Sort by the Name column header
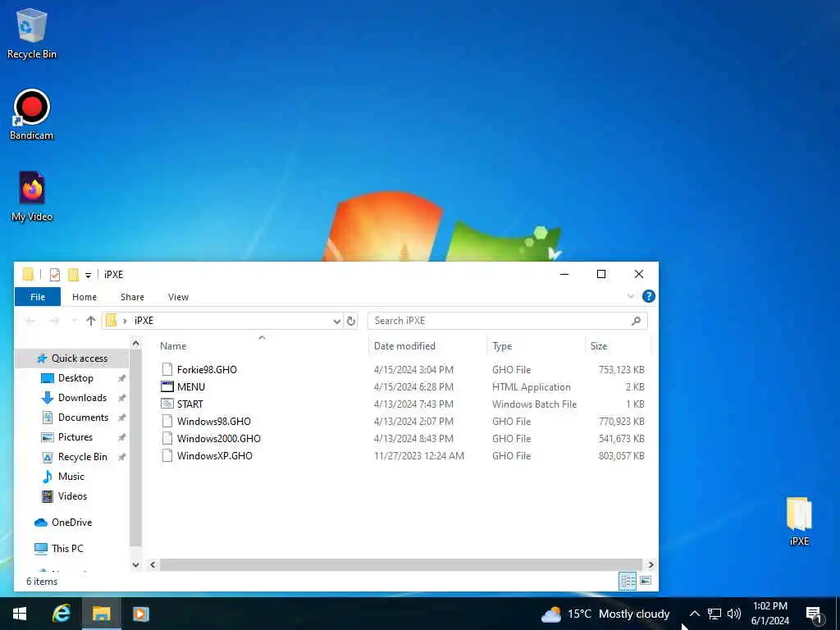 click(173, 346)
